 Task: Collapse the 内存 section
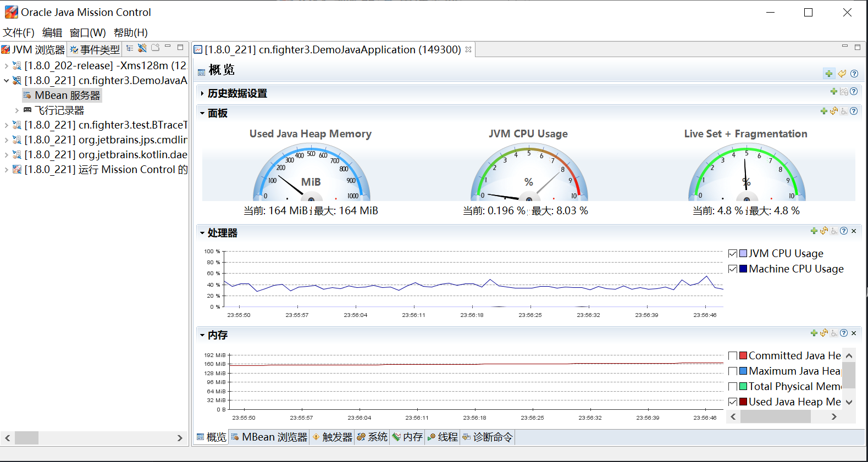202,335
